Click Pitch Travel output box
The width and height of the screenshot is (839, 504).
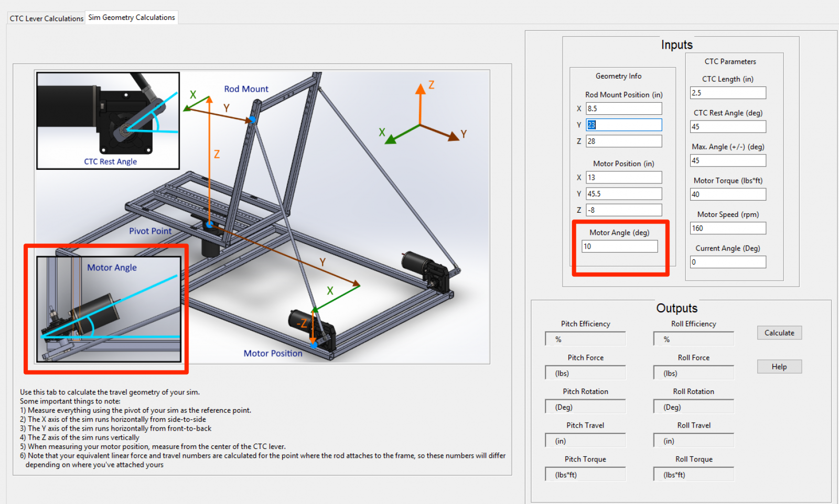click(586, 441)
